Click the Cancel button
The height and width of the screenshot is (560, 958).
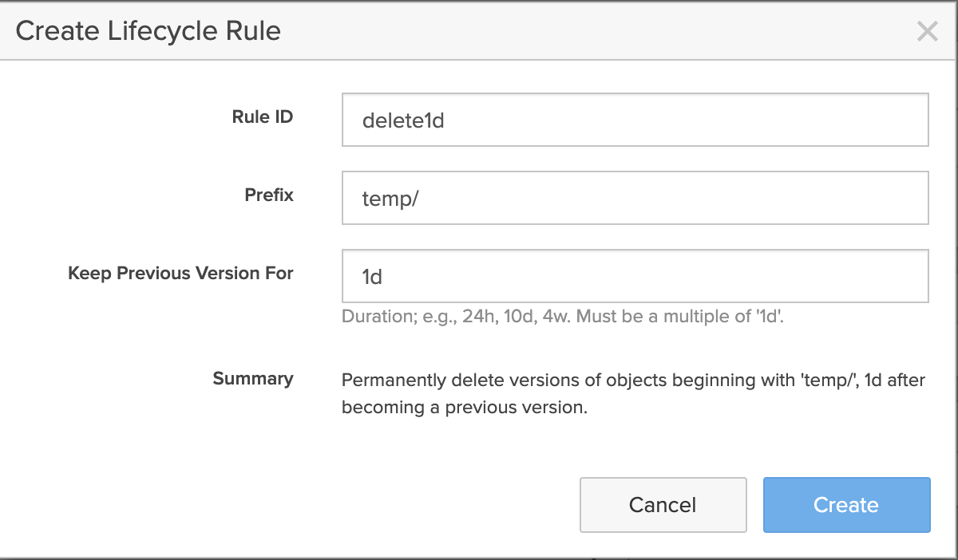coord(663,504)
